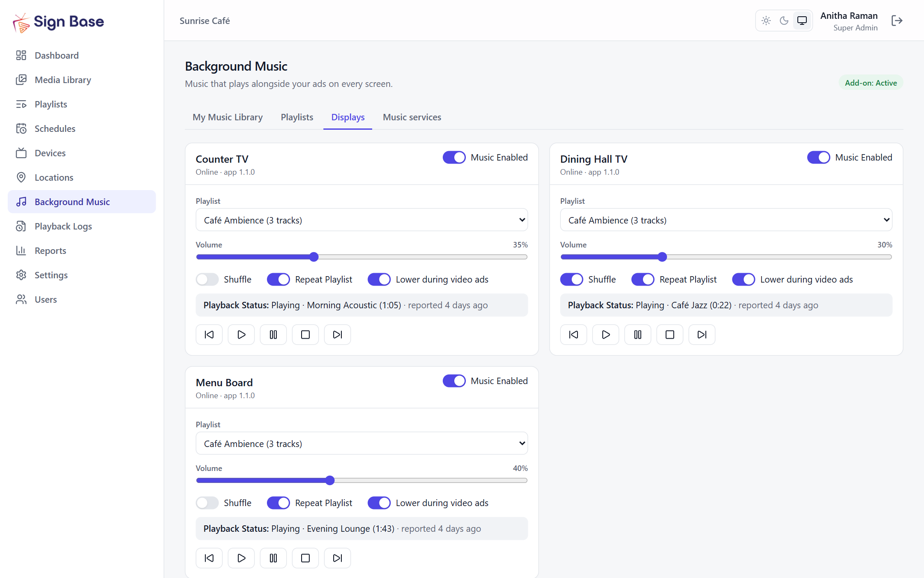Open Counter TV playlist dropdown

pos(361,220)
